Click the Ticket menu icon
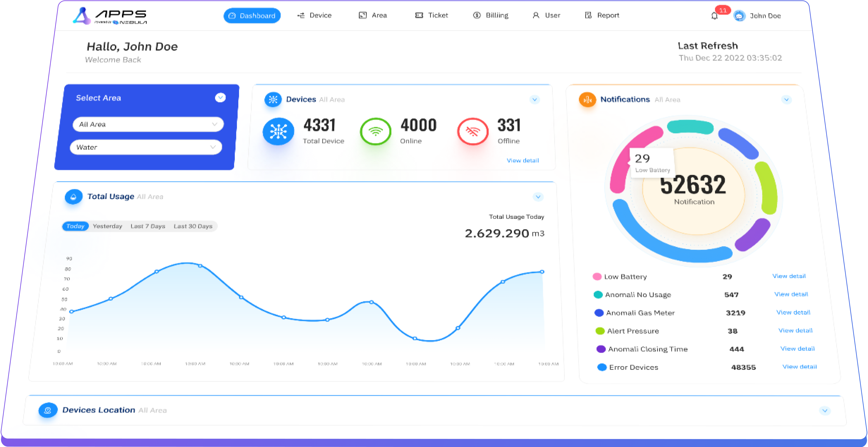 (x=419, y=15)
